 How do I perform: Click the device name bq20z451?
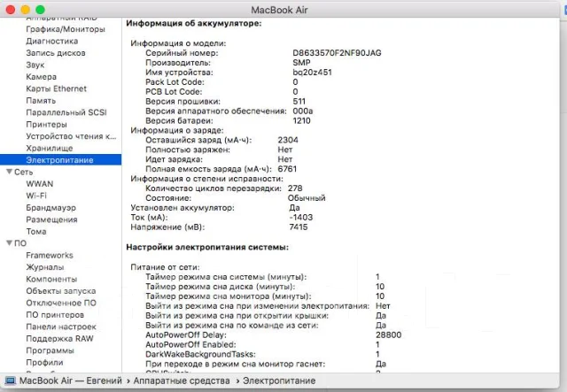pyautogui.click(x=312, y=73)
